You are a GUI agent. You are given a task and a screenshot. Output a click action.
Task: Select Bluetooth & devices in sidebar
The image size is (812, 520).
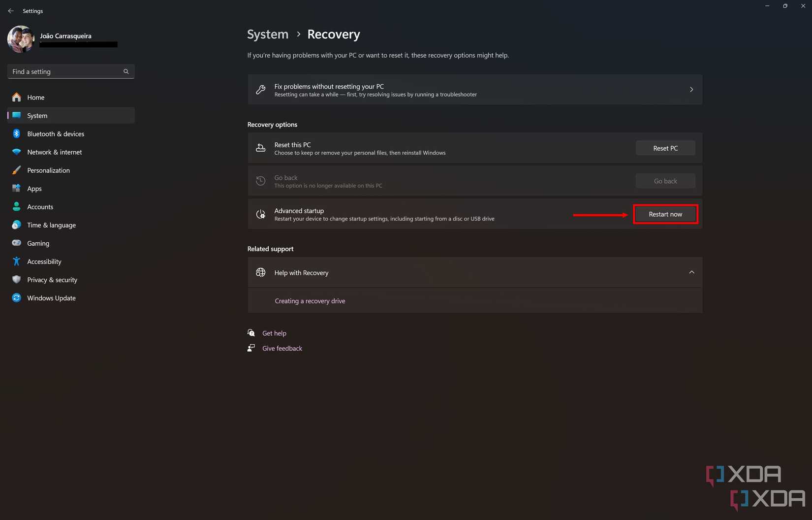click(56, 134)
